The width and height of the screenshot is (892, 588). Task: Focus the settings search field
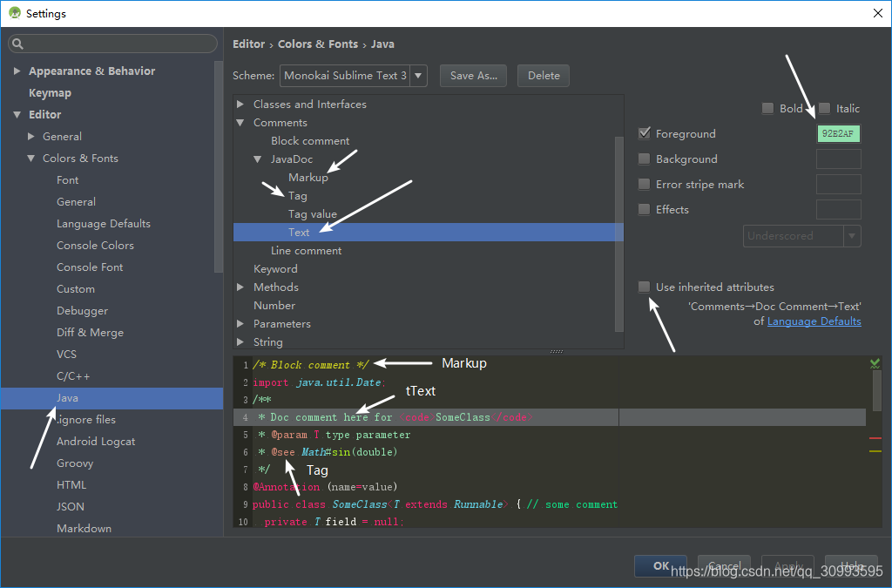click(112, 44)
